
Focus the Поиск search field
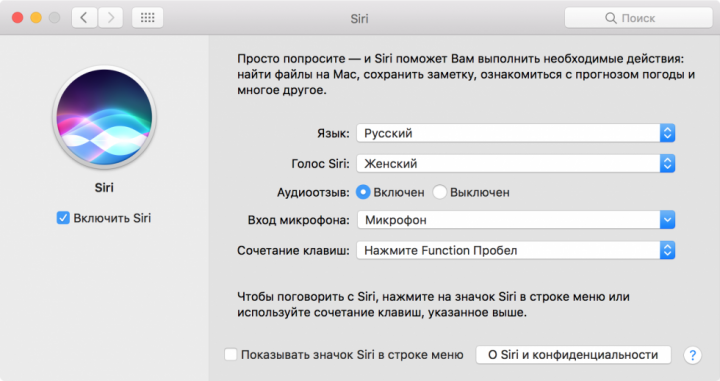(638, 18)
